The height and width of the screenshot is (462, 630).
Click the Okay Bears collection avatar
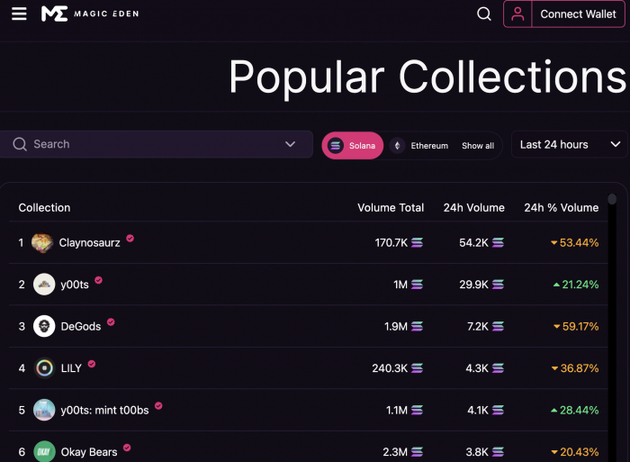[44, 451]
